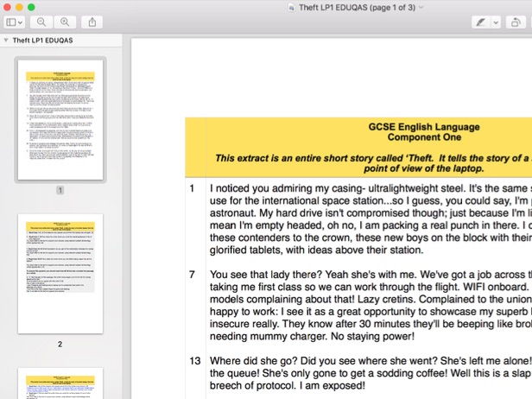Click the zoom in magnifier icon
Screen dimensions: 532x399
[x=65, y=22]
